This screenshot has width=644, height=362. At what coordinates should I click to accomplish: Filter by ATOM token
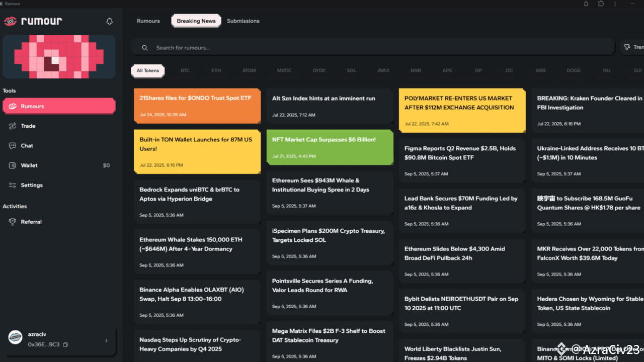249,70
